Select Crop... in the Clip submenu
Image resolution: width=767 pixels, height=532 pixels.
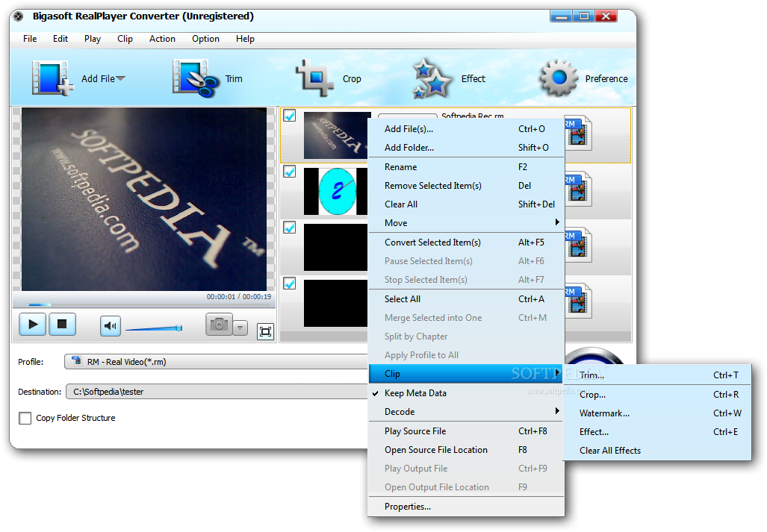pyautogui.click(x=657, y=395)
